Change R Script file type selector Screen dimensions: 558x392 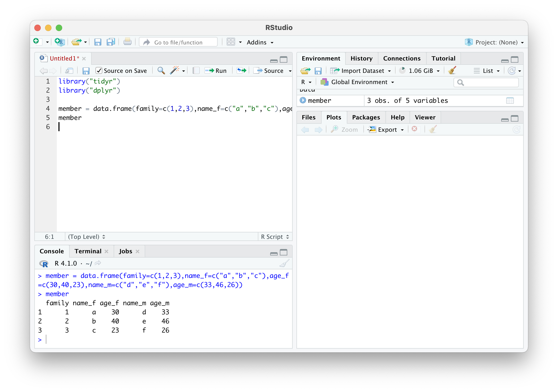tap(275, 237)
